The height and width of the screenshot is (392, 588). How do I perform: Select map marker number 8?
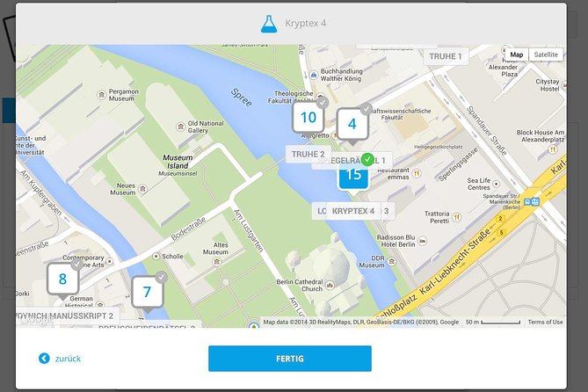[x=62, y=279]
